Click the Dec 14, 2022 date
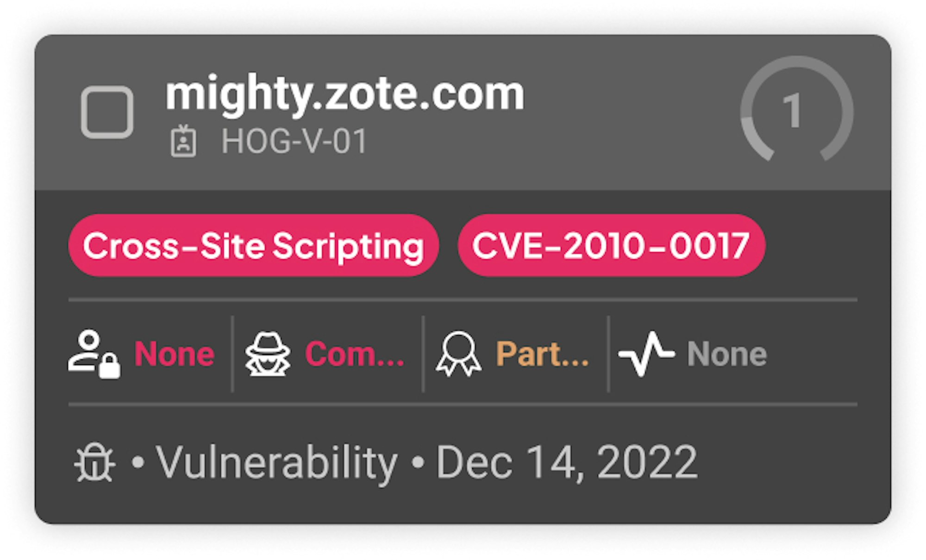 click(x=567, y=462)
